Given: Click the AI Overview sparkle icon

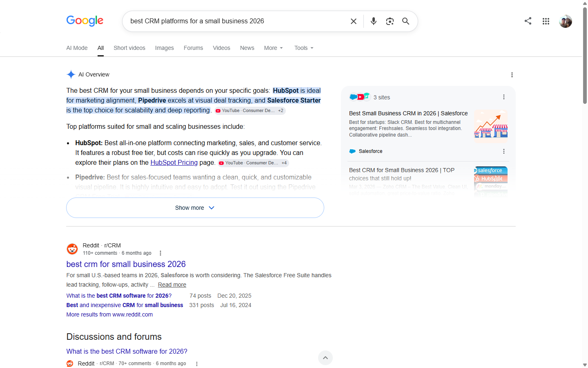Looking at the screenshot, I should (71, 74).
